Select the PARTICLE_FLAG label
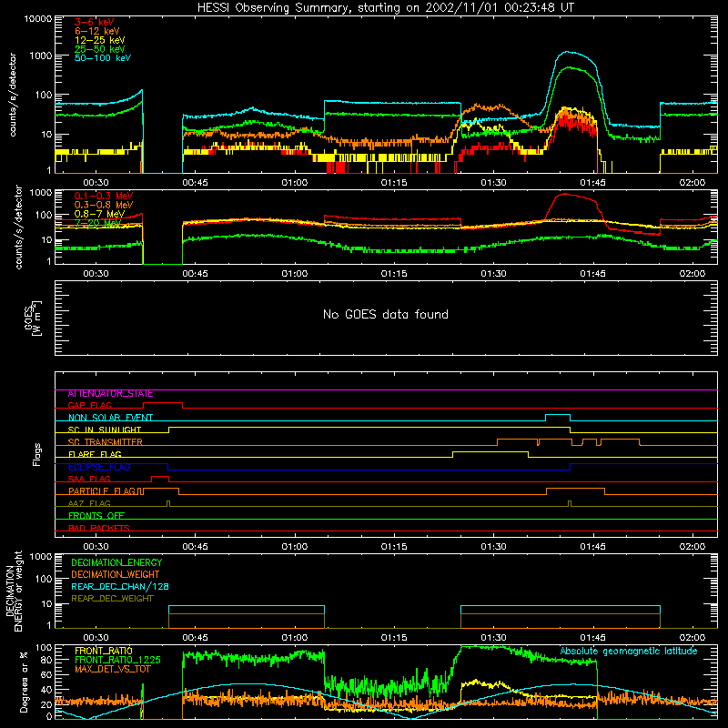Image resolution: width=728 pixels, height=728 pixels. pyautogui.click(x=102, y=491)
